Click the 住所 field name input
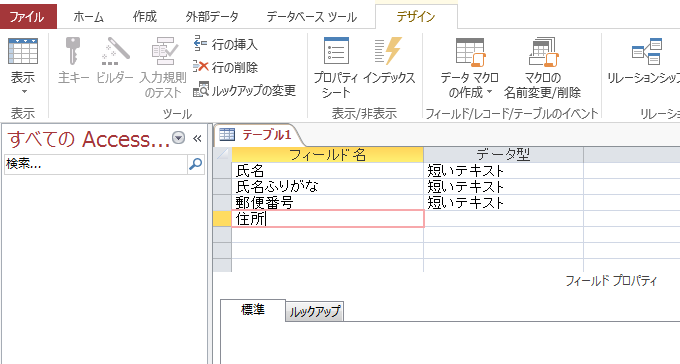 pyautogui.click(x=327, y=219)
